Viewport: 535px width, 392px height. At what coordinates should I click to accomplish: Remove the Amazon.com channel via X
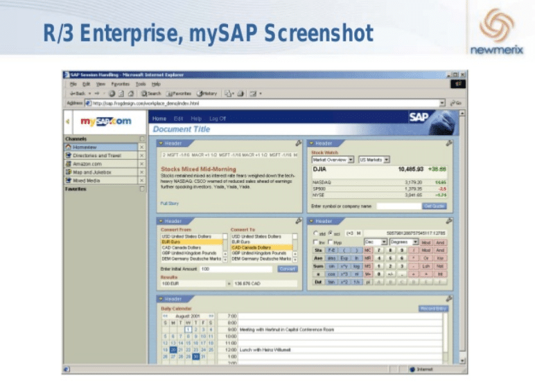pos(141,163)
